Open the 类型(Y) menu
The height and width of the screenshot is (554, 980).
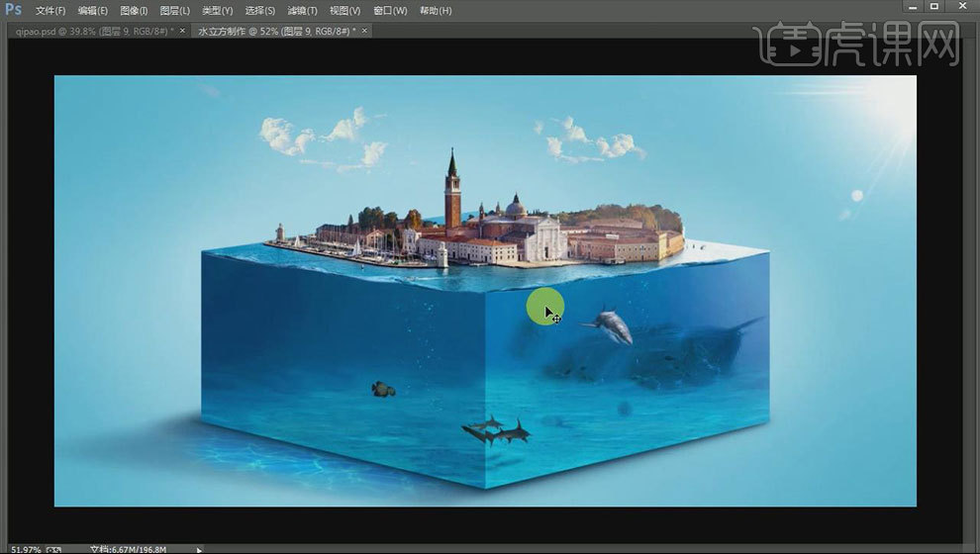click(x=217, y=11)
